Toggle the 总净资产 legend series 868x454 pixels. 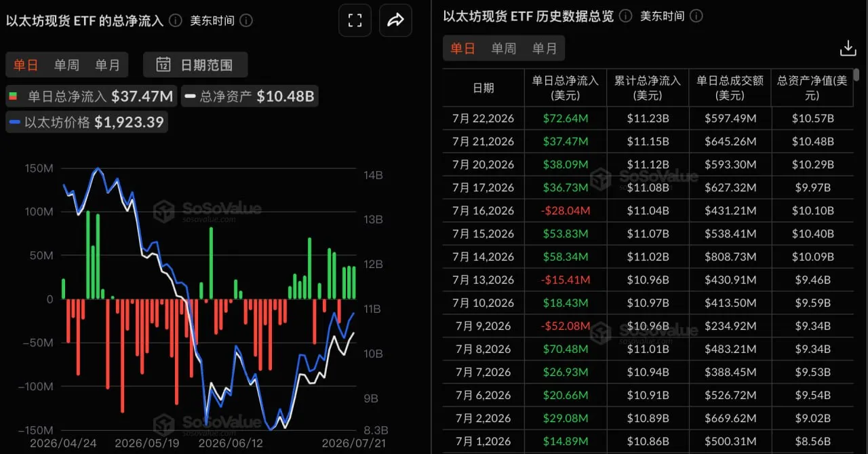(250, 96)
